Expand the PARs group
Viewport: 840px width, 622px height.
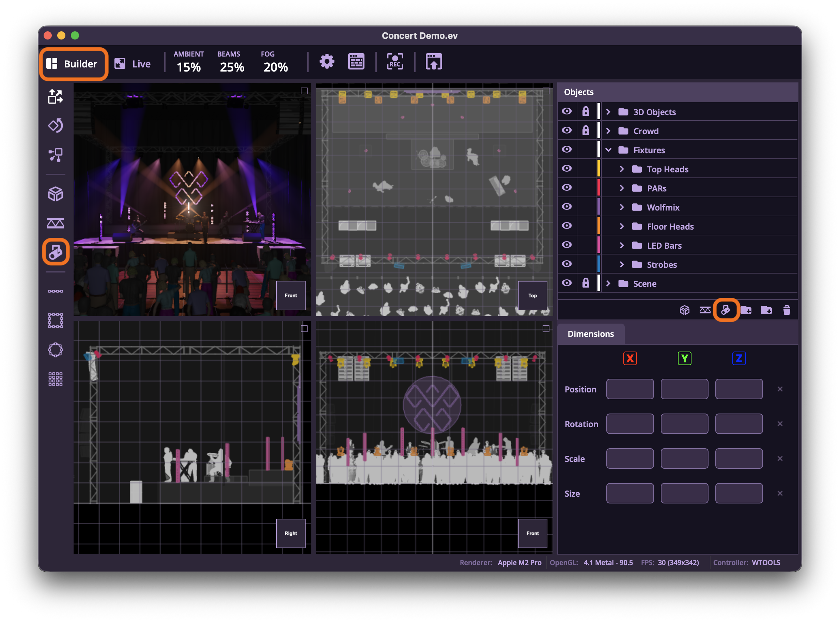[x=622, y=188]
